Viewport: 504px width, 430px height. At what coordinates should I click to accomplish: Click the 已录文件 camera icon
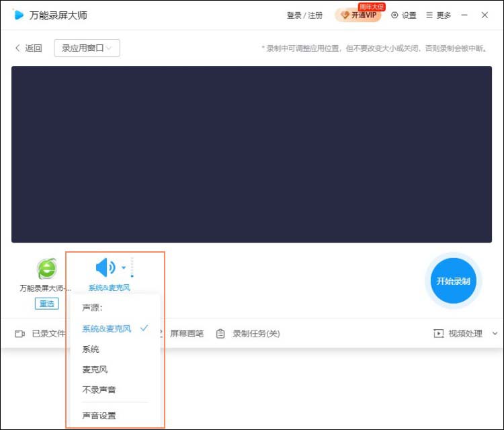pos(20,333)
